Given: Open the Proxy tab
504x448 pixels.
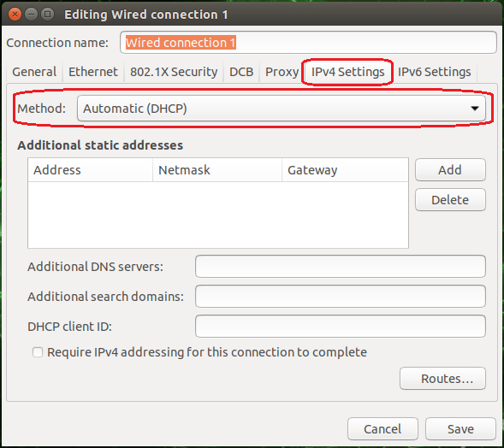Looking at the screenshot, I should [x=282, y=72].
